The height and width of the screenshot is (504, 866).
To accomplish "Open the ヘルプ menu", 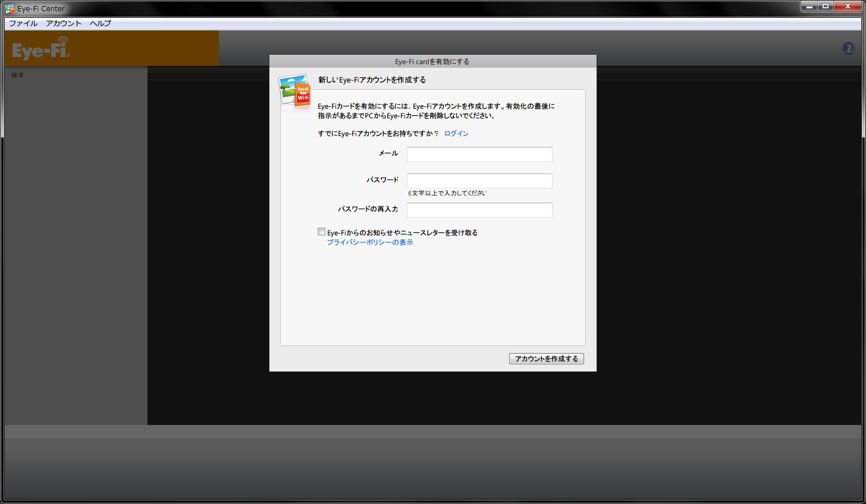I will 101,23.
